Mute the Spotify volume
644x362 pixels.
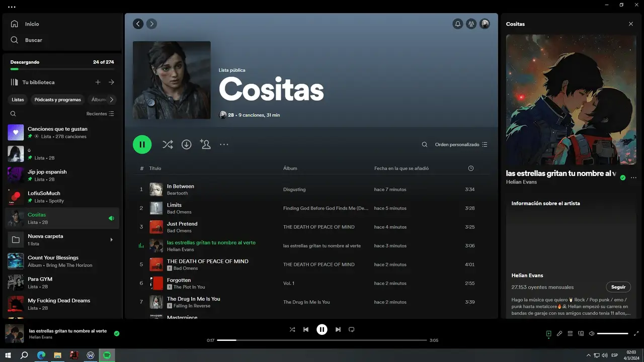[592, 333]
